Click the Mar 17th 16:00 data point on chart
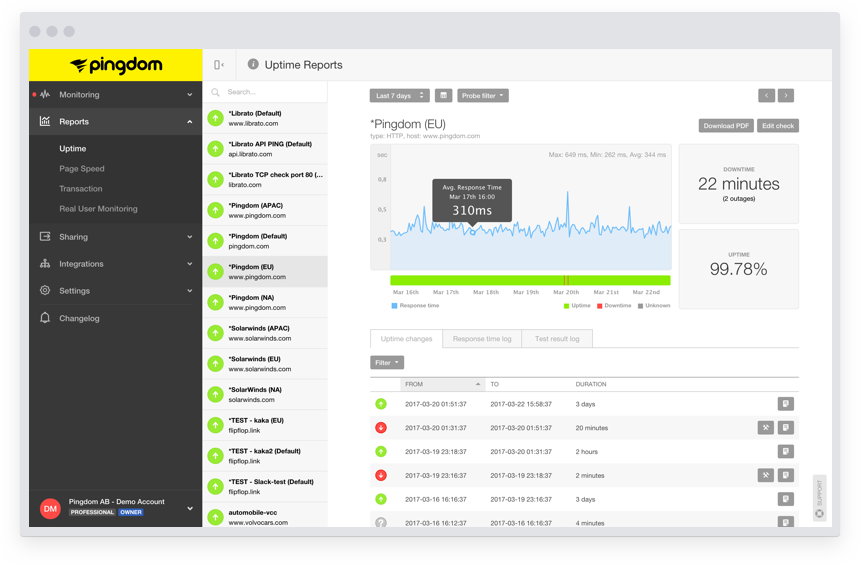The width and height of the screenshot is (860, 564). [x=473, y=232]
